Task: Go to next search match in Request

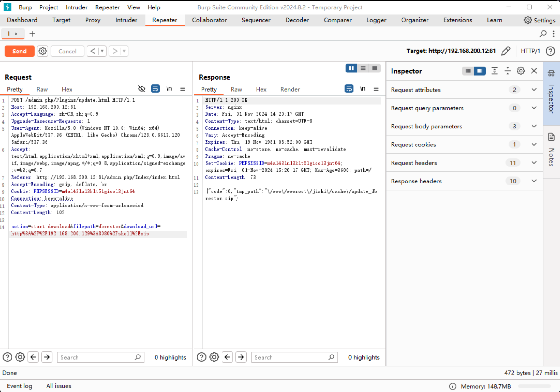Action: click(x=47, y=357)
